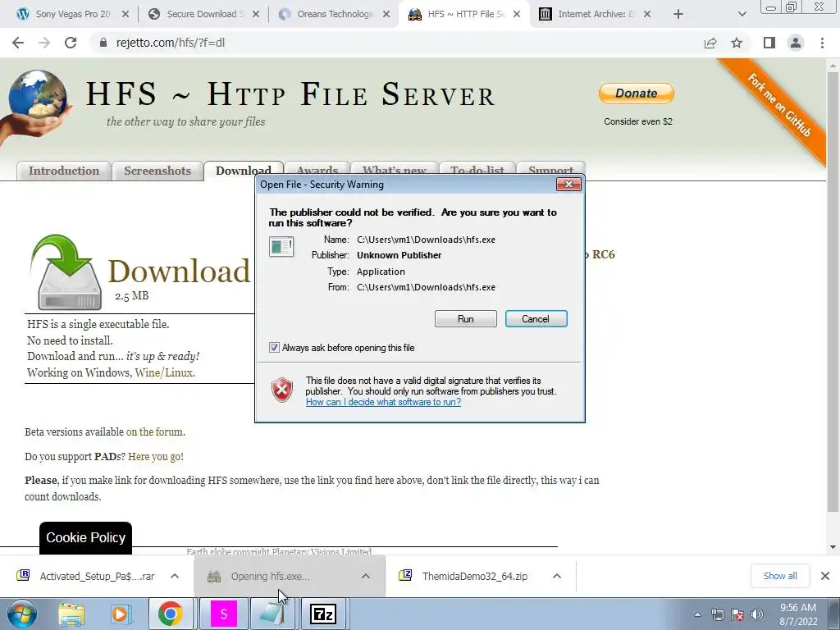Image resolution: width=840 pixels, height=630 pixels.
Task: Open the Screenshots tab on HFS site
Action: (157, 171)
